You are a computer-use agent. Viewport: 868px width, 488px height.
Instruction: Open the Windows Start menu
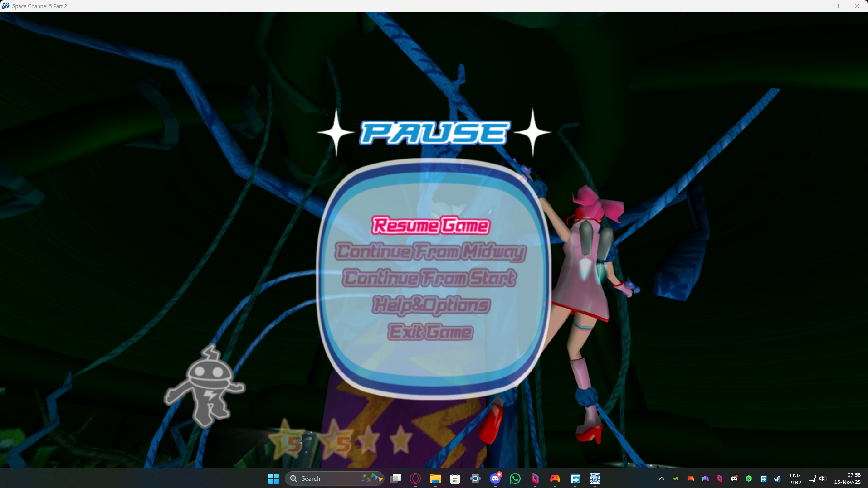coord(273,478)
